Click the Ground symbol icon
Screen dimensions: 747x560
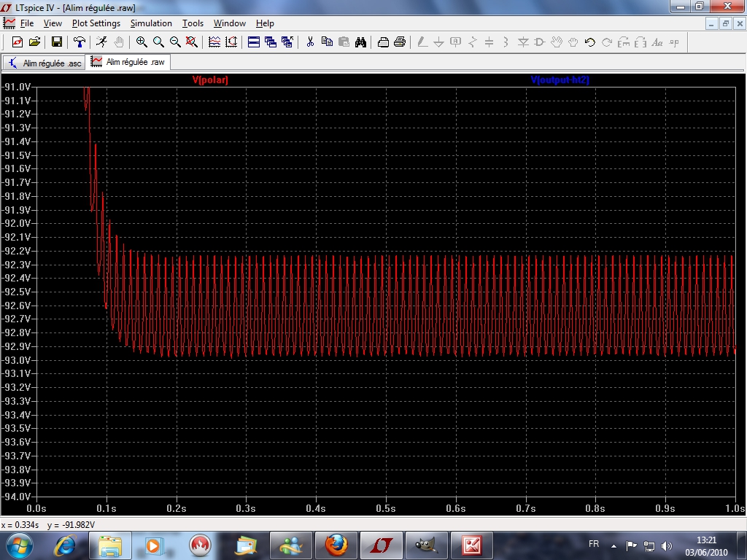tap(438, 42)
